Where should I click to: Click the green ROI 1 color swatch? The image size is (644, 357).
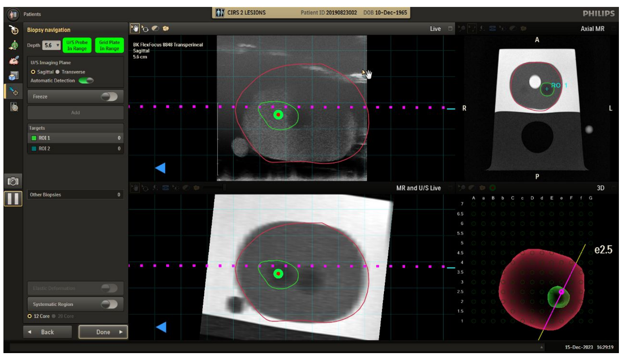(34, 138)
